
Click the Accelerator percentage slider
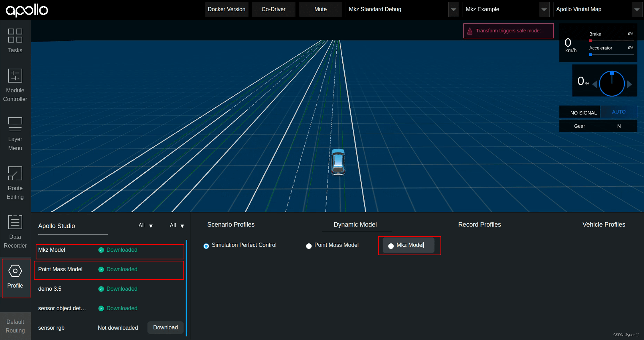point(611,55)
